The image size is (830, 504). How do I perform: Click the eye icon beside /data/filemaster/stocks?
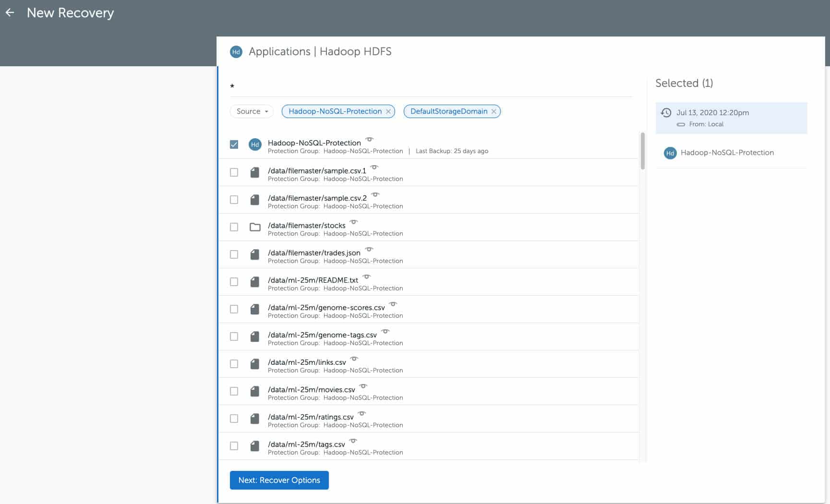click(x=354, y=222)
